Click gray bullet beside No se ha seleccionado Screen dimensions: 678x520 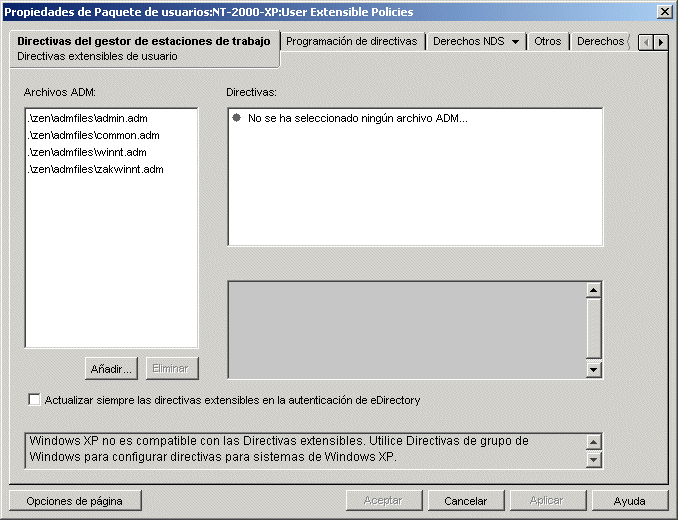tap(237, 118)
